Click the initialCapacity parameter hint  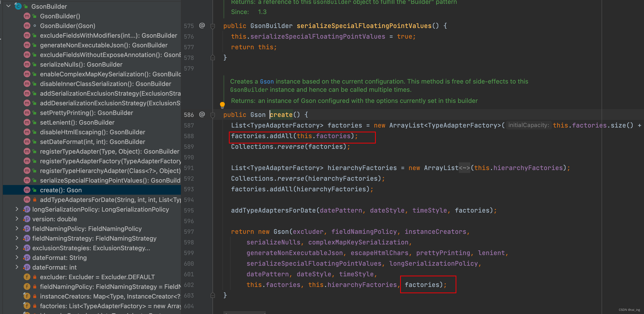pyautogui.click(x=528, y=125)
